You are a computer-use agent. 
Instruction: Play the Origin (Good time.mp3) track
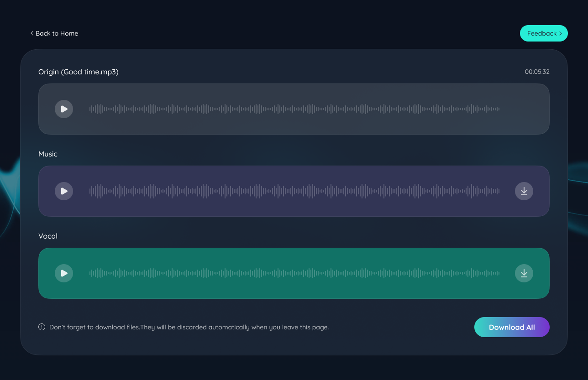pos(64,109)
